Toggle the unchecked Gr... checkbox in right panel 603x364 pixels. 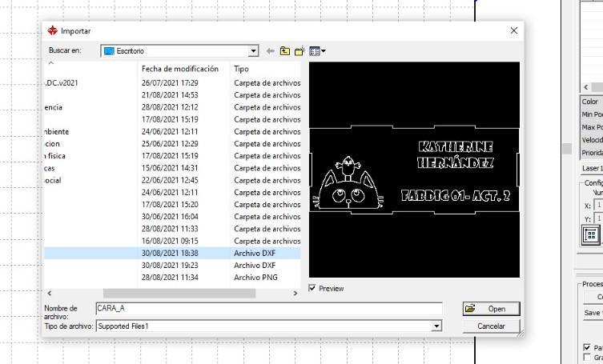(x=587, y=358)
